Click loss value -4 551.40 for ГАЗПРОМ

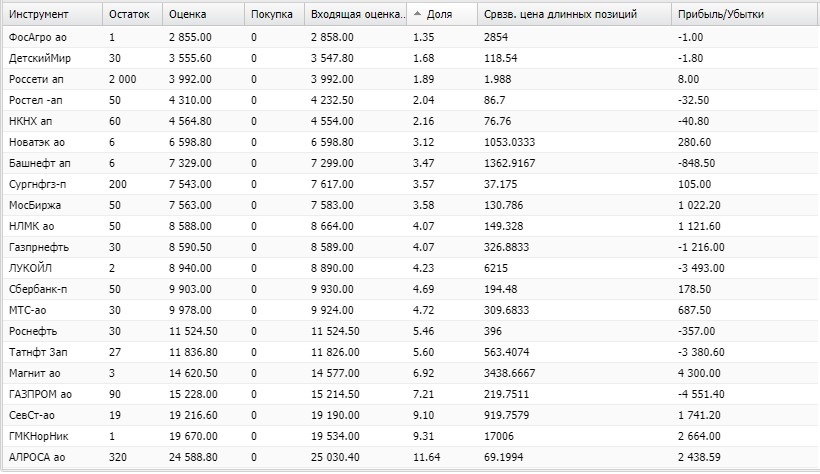pyautogui.click(x=701, y=394)
